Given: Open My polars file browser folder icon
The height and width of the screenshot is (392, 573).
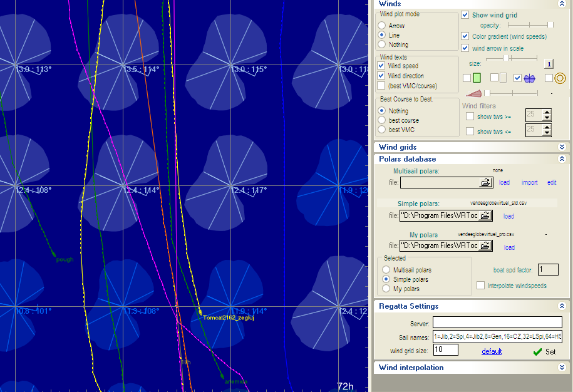Looking at the screenshot, I should point(485,247).
